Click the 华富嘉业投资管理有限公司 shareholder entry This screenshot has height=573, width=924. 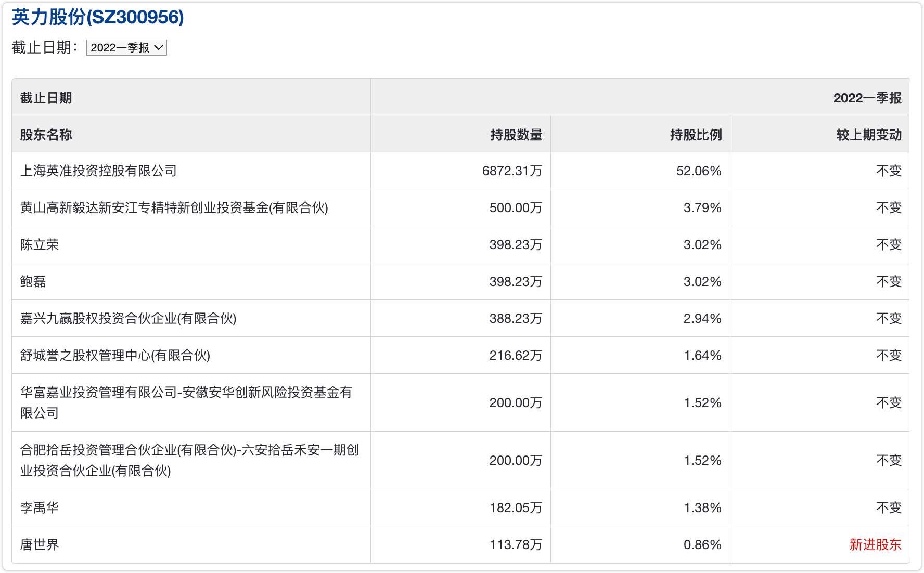[x=186, y=402]
